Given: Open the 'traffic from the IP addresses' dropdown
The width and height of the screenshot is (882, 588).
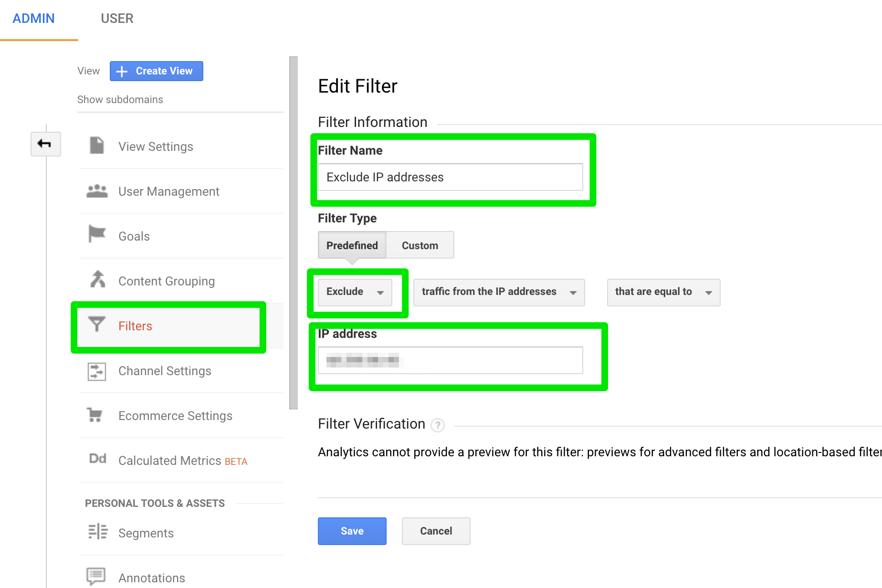Looking at the screenshot, I should [498, 292].
